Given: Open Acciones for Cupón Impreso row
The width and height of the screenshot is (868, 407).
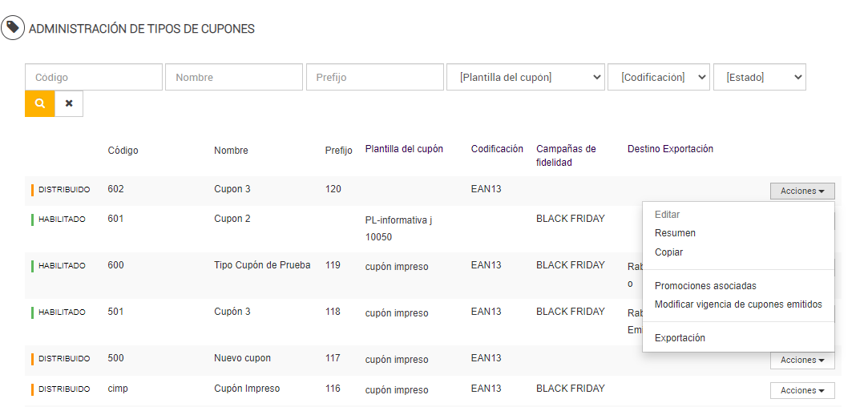Looking at the screenshot, I should [x=802, y=391].
